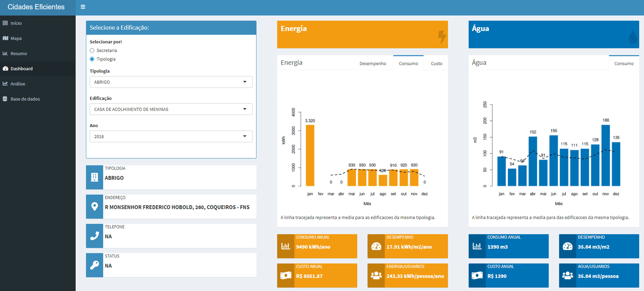Image resolution: width=644 pixels, height=291 pixels.
Task: Select the Secretaria radio option
Action: 92,50
